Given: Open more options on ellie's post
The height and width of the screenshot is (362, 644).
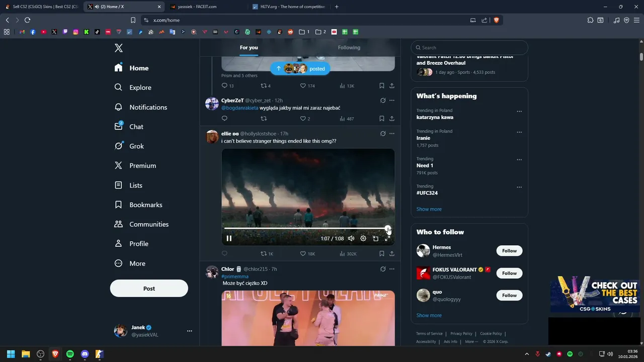Looking at the screenshot, I should (392, 134).
